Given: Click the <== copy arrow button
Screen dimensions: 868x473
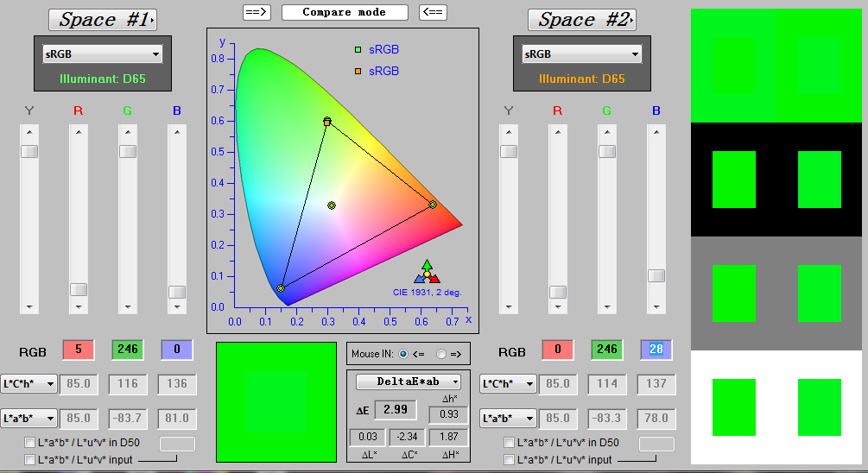Looking at the screenshot, I should click(433, 12).
